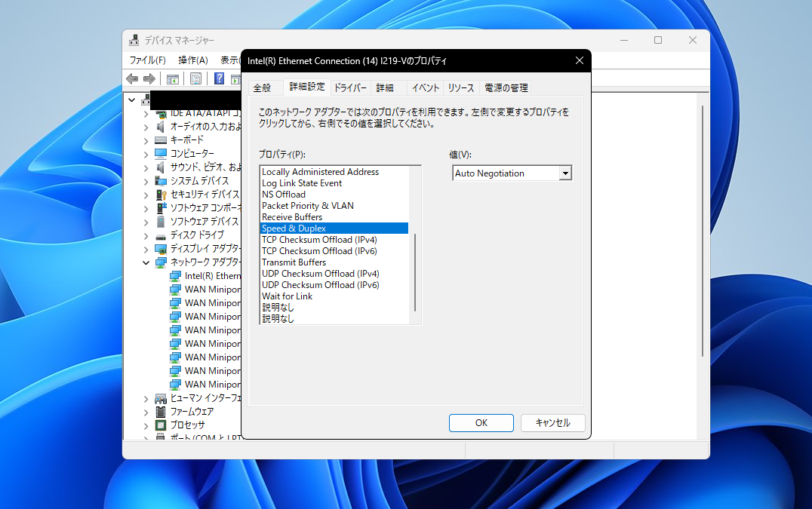Open the ファイル(F) menu
This screenshot has height=509, width=812.
[x=148, y=60]
